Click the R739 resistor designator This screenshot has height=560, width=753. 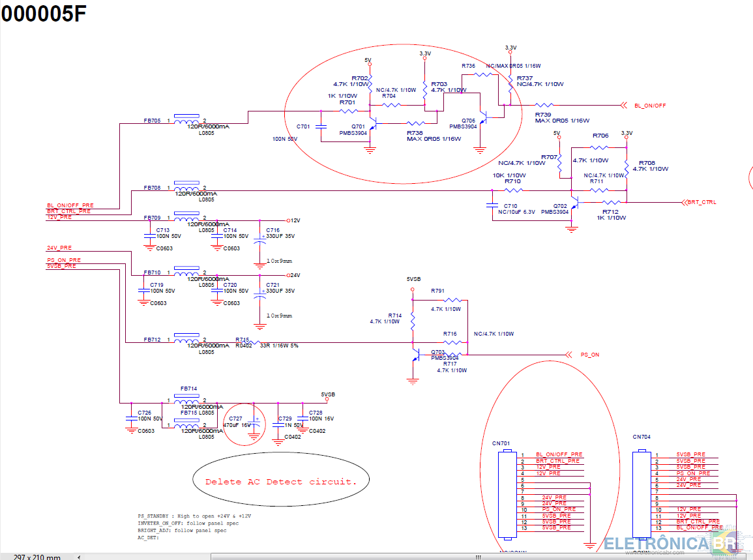(x=543, y=115)
